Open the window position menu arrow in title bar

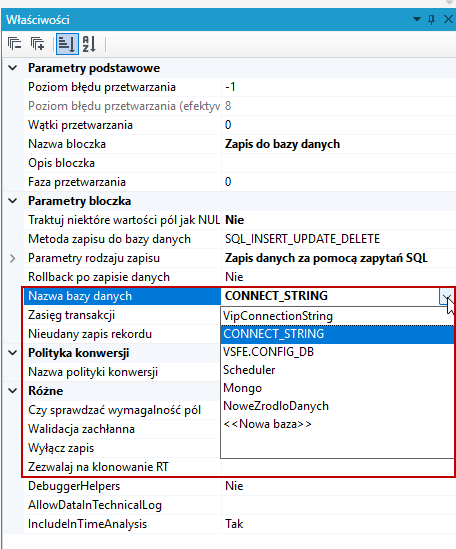tap(417, 19)
